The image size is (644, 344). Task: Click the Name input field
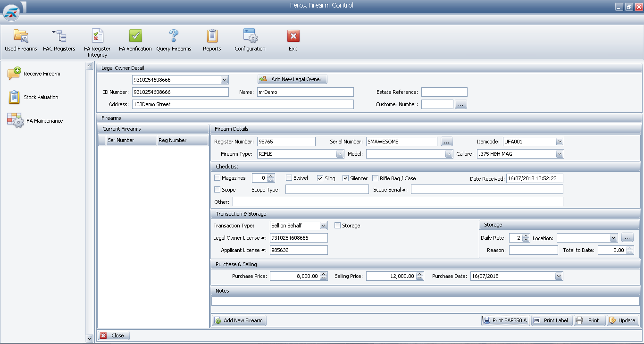pos(305,92)
